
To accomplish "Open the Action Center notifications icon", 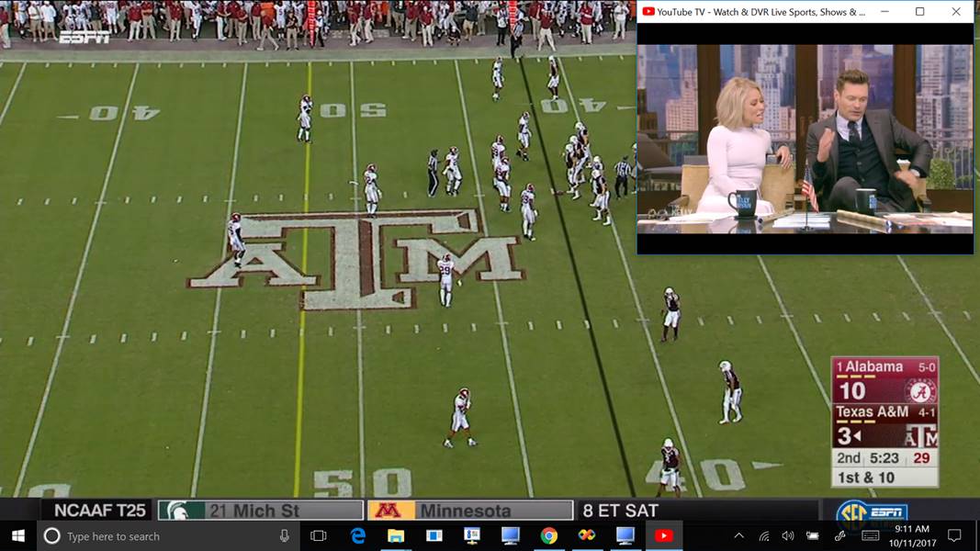I will coord(954,536).
